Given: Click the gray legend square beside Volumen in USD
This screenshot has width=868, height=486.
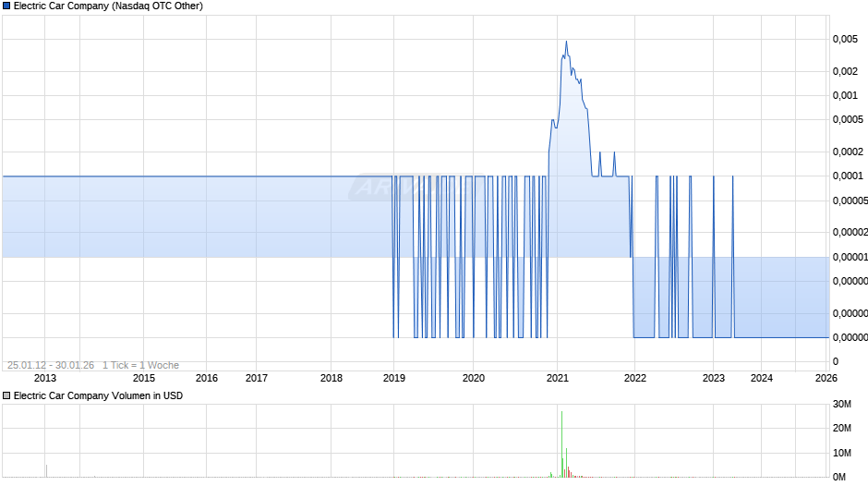Looking at the screenshot, I should 6,395.
